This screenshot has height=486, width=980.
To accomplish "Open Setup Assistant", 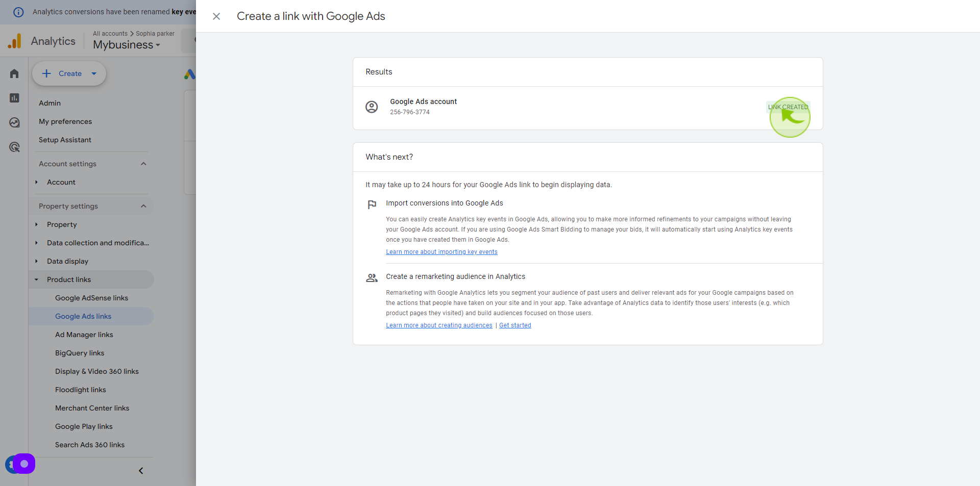I will click(x=65, y=140).
